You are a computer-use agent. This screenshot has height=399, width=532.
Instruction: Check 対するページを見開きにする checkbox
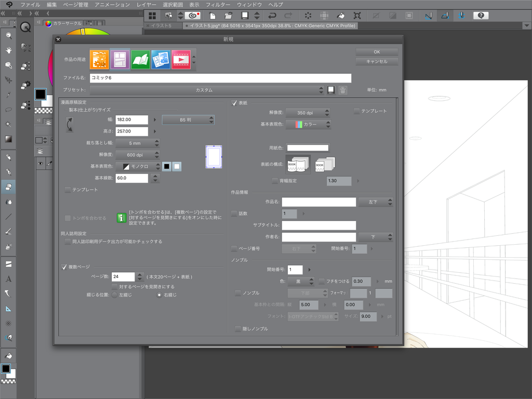pos(115,287)
